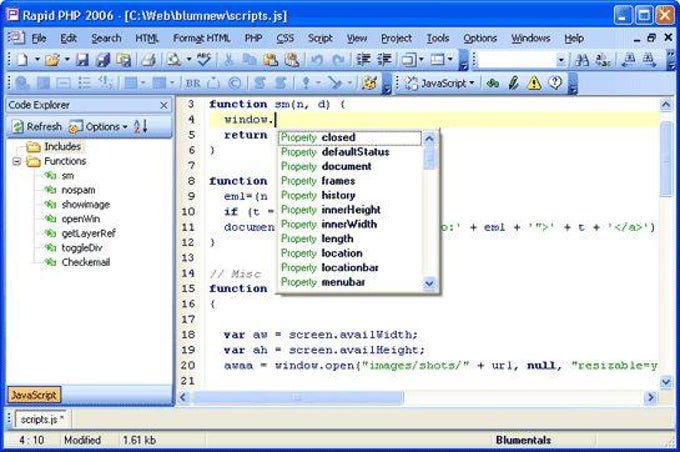Click the Find and Replace icon

[x=603, y=60]
